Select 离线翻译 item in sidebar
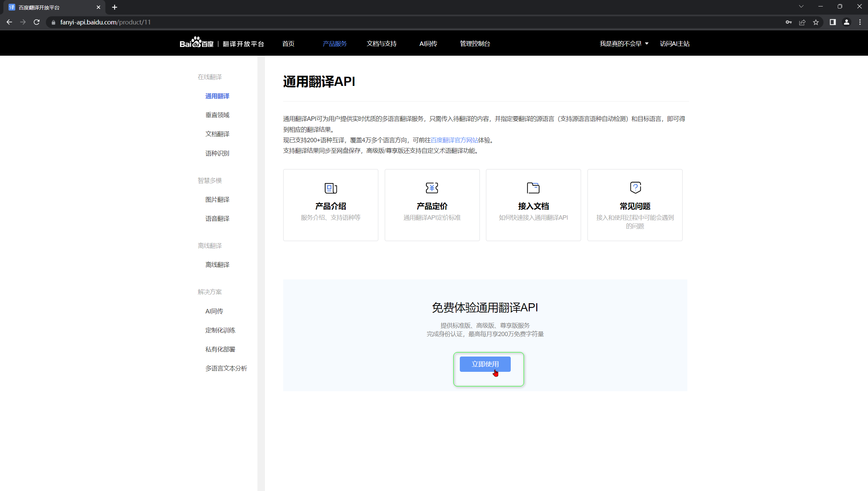 (217, 265)
